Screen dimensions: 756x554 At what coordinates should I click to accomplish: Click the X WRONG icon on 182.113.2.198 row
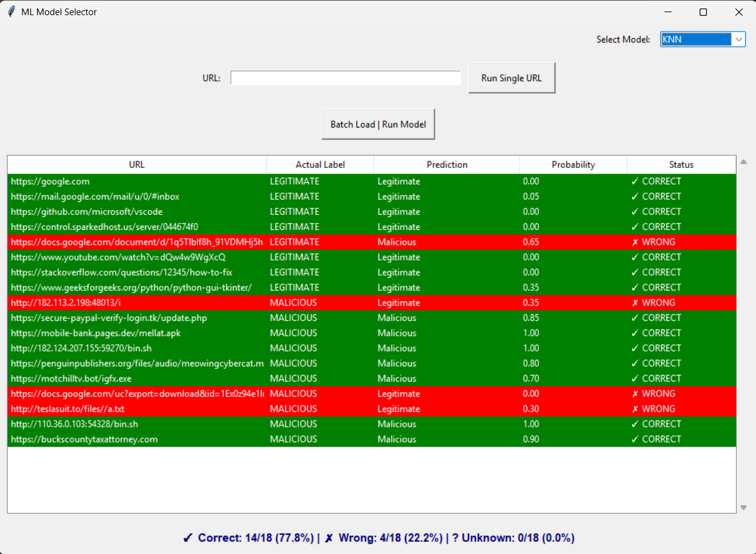[x=635, y=303]
